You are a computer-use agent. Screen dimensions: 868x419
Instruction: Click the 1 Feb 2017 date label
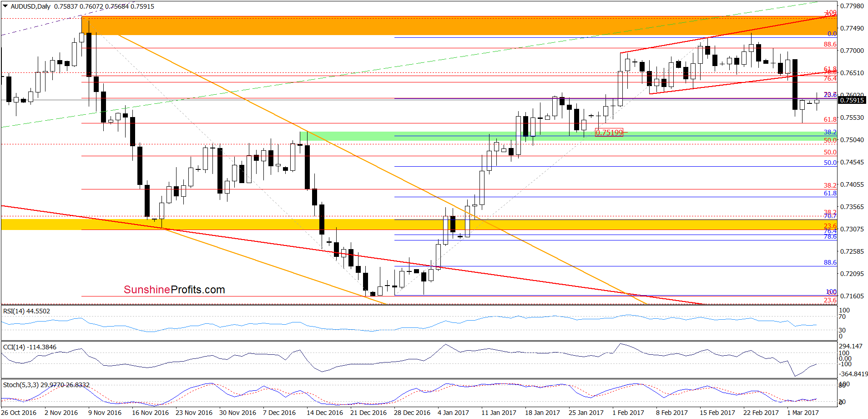pos(628,413)
